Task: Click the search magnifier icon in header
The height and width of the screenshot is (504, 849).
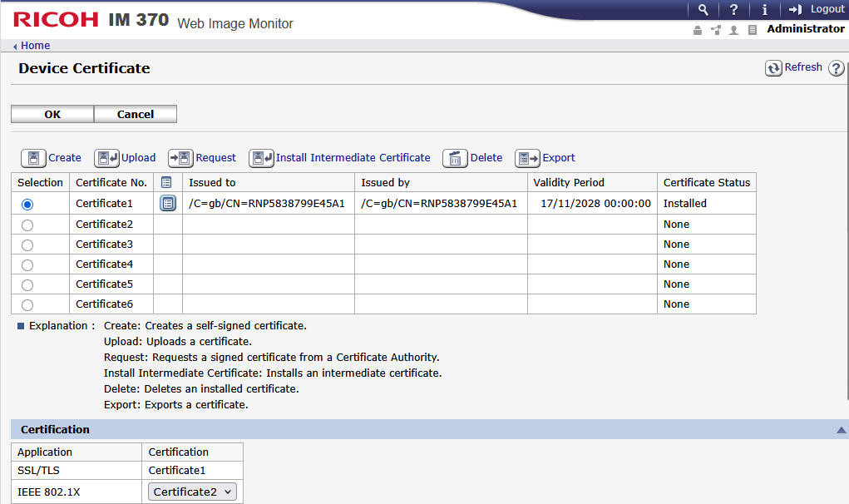Action: (x=703, y=10)
